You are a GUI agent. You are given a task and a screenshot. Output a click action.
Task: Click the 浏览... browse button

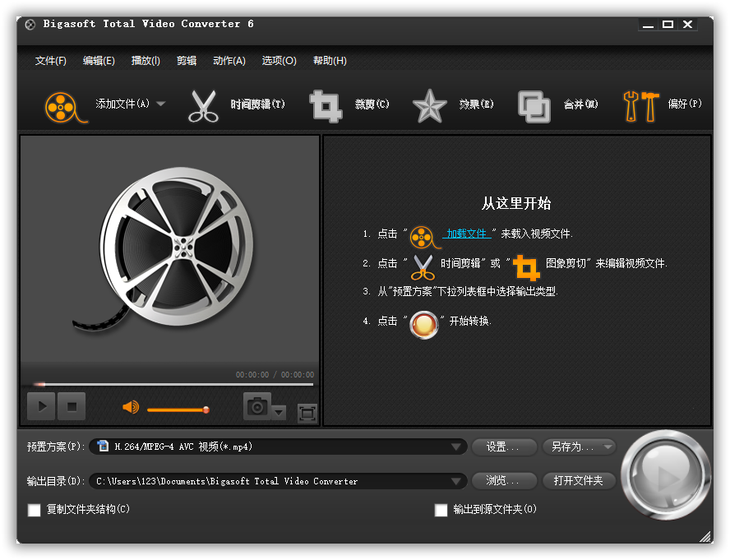[504, 481]
